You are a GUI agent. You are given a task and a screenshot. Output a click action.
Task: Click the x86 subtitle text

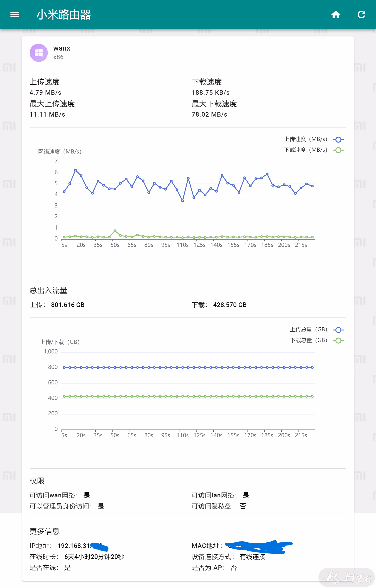58,57
